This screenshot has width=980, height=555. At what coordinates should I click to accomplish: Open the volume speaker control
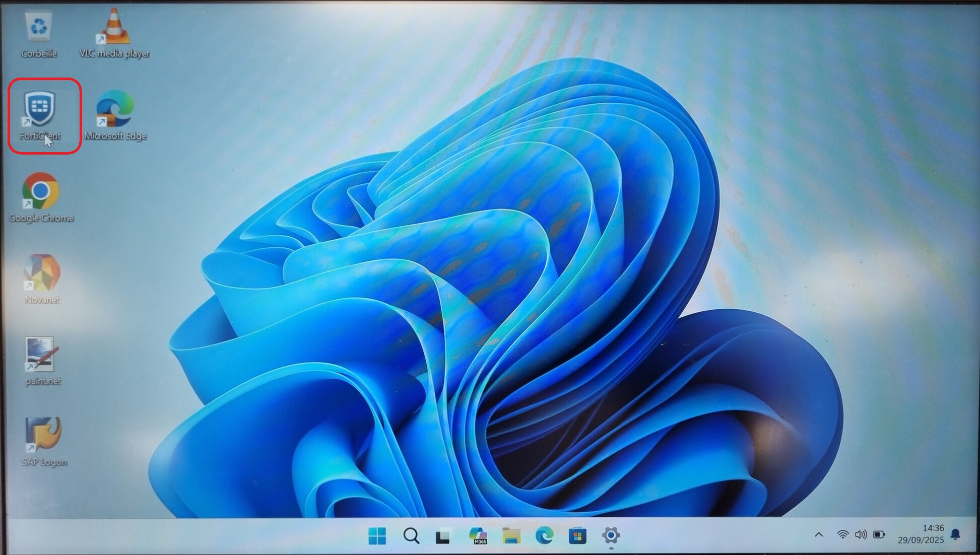pyautogui.click(x=861, y=535)
